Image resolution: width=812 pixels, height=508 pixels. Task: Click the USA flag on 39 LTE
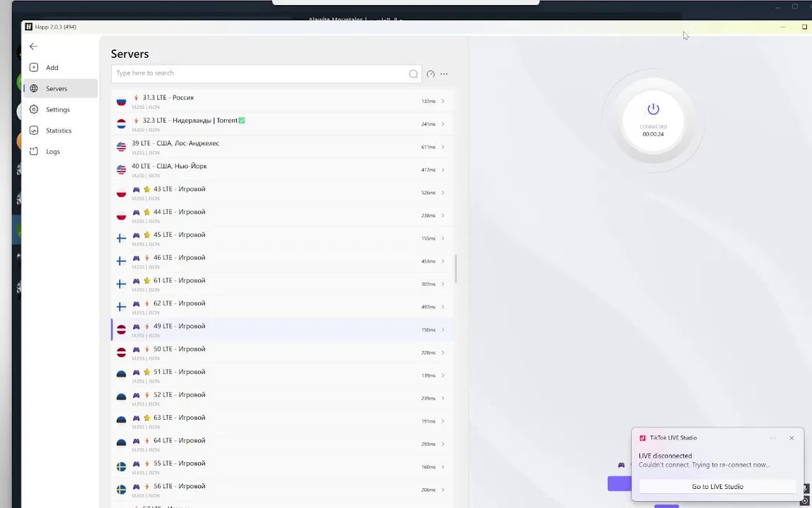121,147
